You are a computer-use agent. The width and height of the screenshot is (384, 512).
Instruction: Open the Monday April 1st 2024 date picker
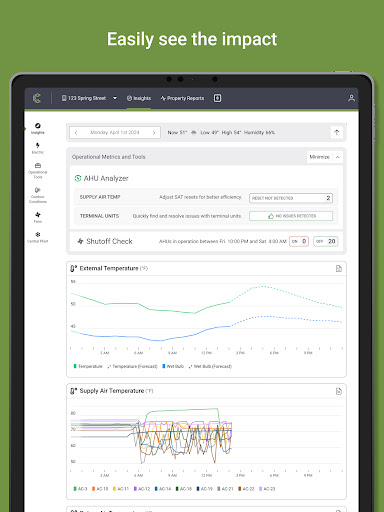click(115, 132)
